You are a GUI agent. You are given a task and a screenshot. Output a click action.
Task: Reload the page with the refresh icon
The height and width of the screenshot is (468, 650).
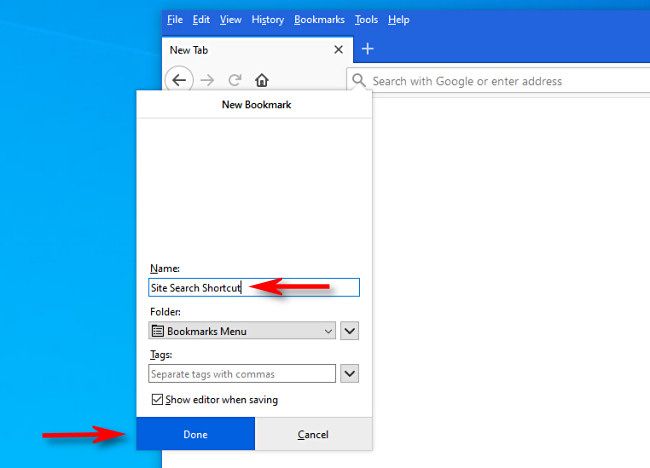[235, 80]
